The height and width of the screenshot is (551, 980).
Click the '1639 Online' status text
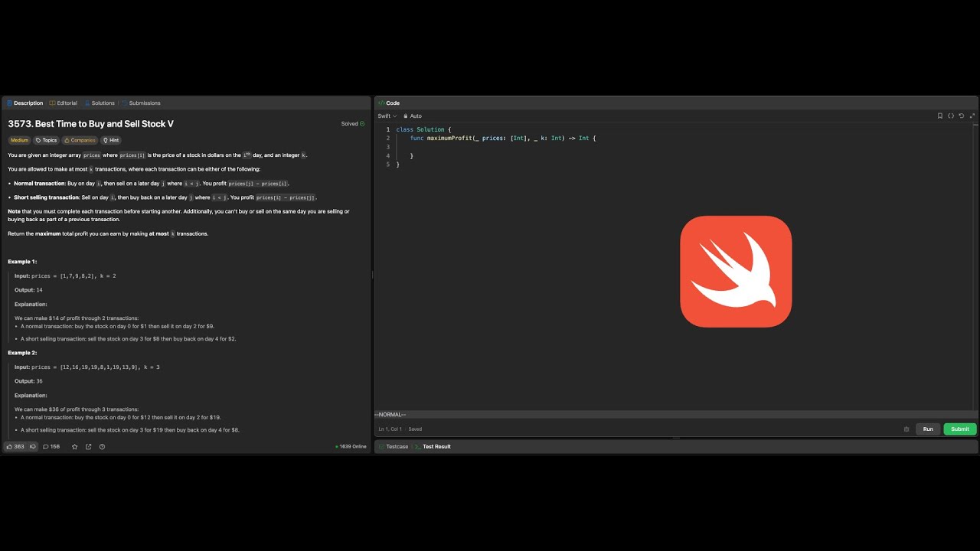353,447
